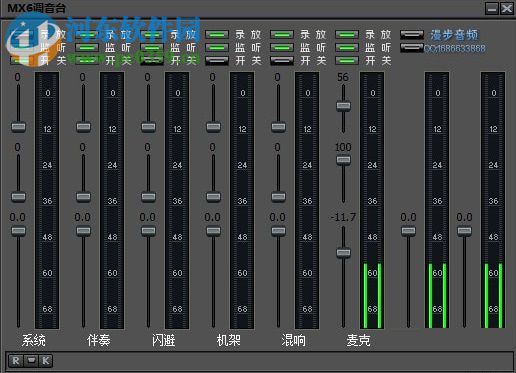Toggle 监听 switch for the 伴奏 channel

point(87,48)
